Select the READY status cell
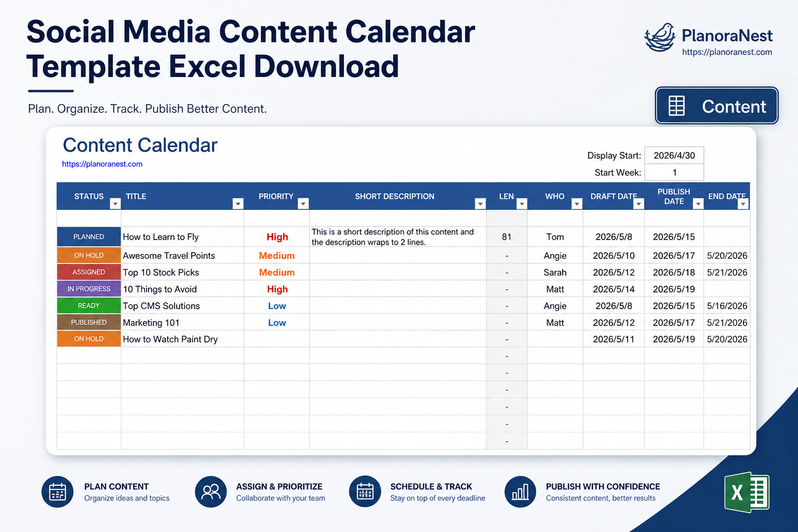The image size is (798, 532). coord(89,305)
